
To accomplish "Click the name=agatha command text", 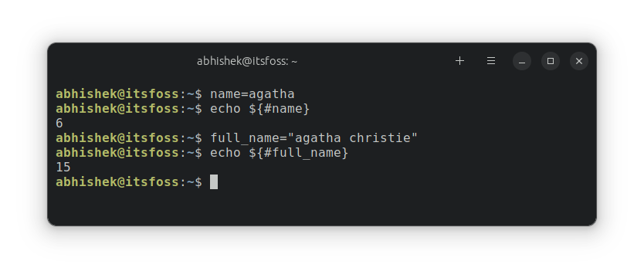I will (x=253, y=94).
